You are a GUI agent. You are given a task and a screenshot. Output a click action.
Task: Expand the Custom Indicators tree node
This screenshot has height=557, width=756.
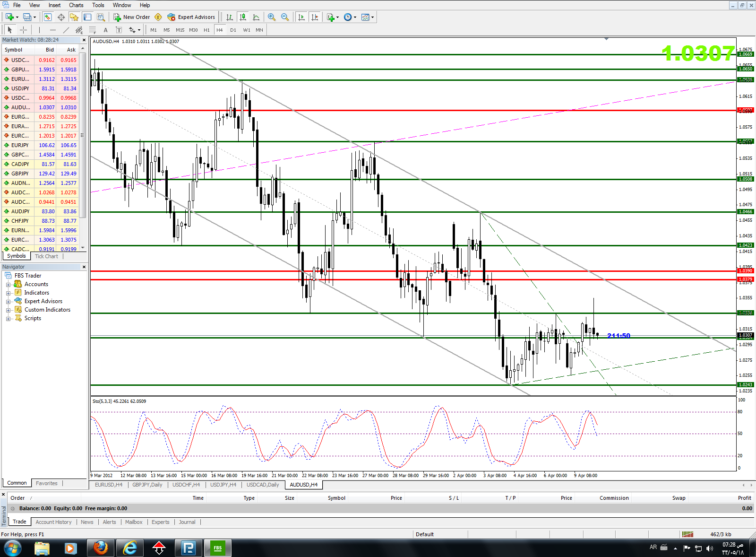pos(8,310)
